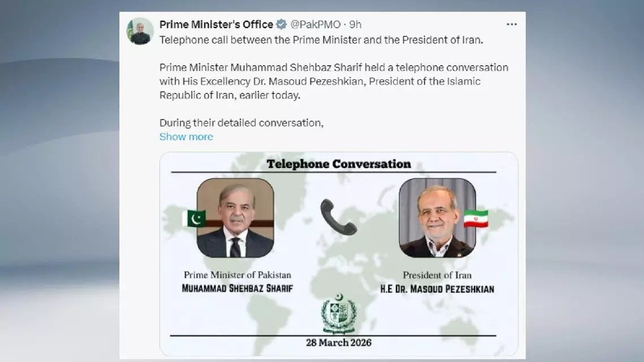644x362 pixels.
Task: Click the President of Iran caption
Action: (437, 275)
